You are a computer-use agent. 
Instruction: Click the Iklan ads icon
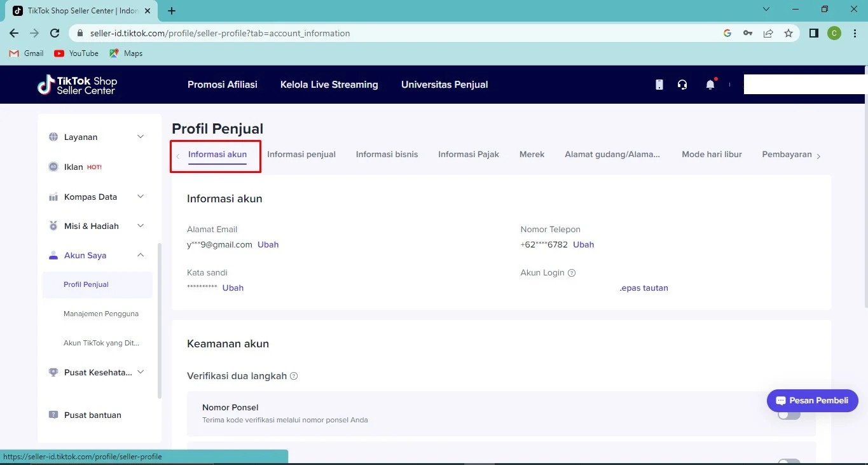[x=53, y=167]
